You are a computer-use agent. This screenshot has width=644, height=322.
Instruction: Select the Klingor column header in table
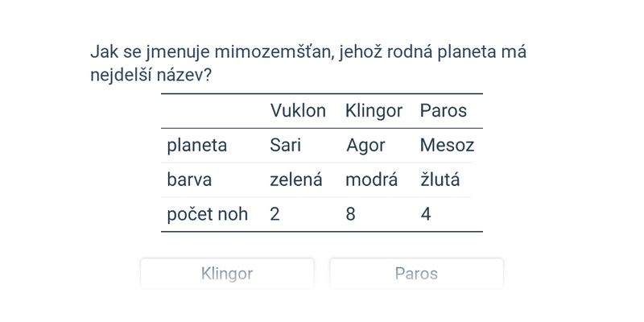click(374, 111)
